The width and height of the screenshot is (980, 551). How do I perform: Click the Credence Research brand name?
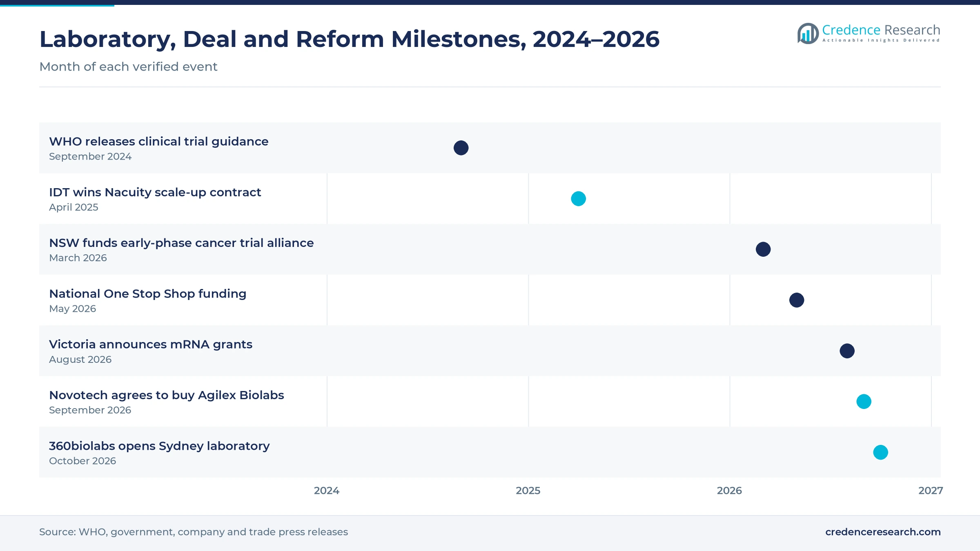[x=881, y=30]
